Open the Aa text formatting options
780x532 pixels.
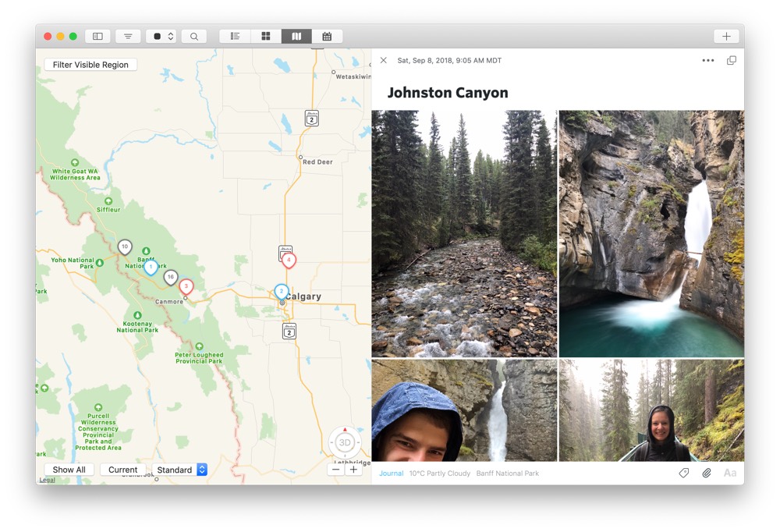730,473
